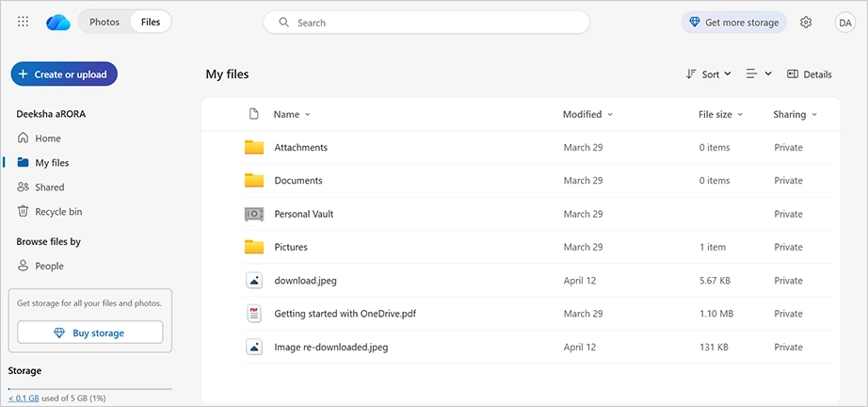Click the Attachments folder icon
This screenshot has height=407, width=868.
[254, 147]
